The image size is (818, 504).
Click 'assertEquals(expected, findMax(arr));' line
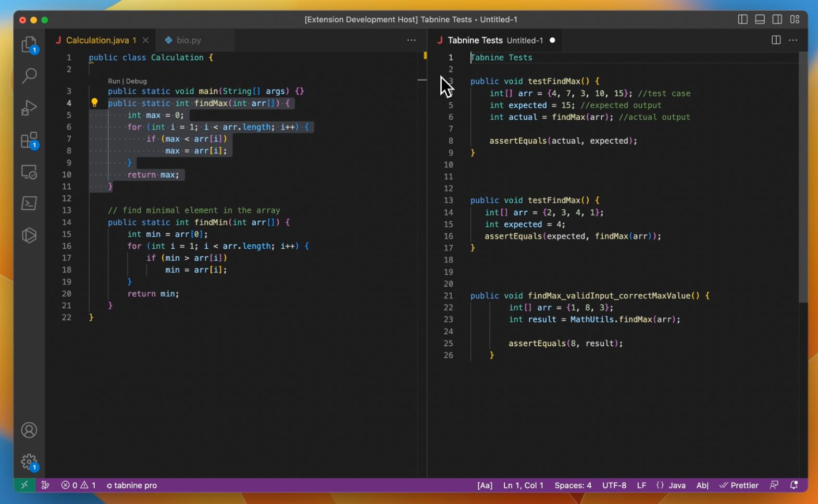(x=573, y=236)
